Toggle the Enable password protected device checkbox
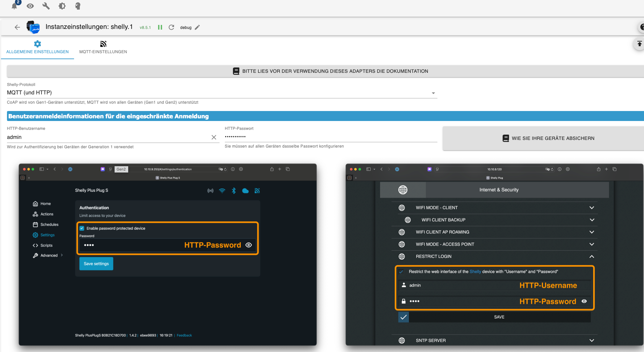This screenshot has width=644, height=352. pyautogui.click(x=82, y=228)
